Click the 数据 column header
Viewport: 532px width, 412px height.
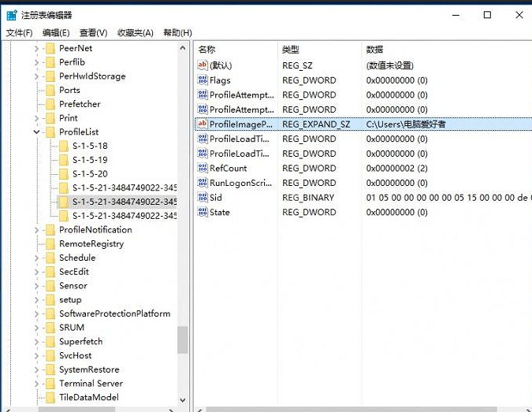pos(374,50)
